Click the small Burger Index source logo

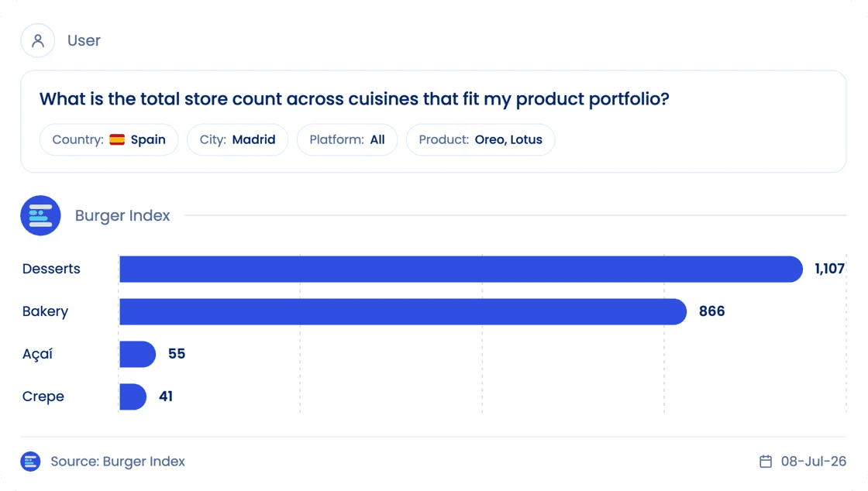click(x=30, y=461)
